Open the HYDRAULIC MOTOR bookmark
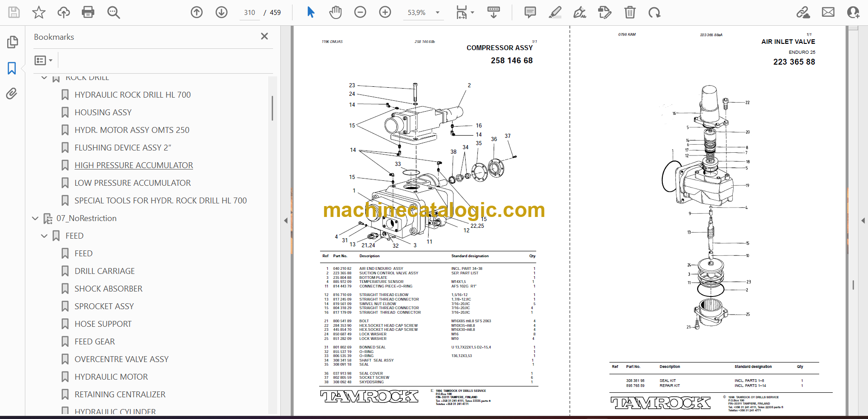 (x=111, y=377)
